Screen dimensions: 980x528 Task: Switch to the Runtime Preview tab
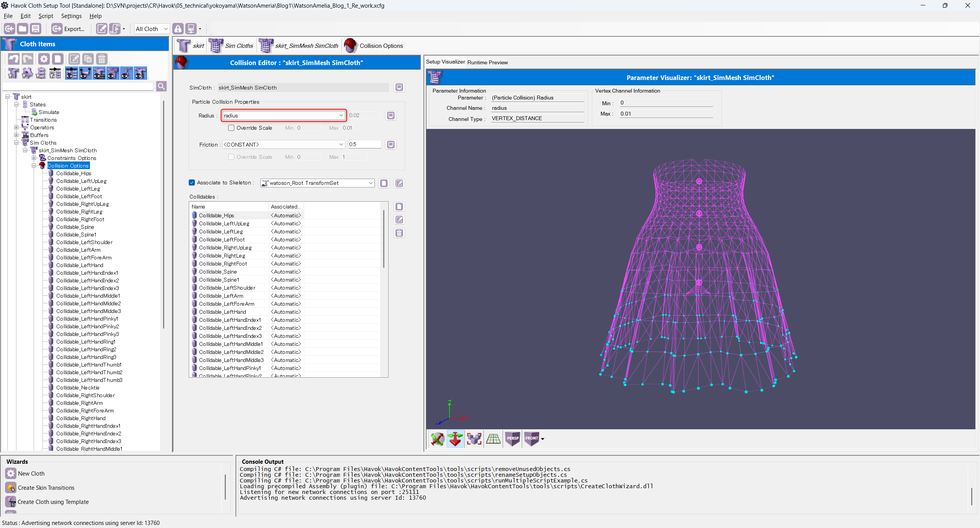pyautogui.click(x=487, y=62)
